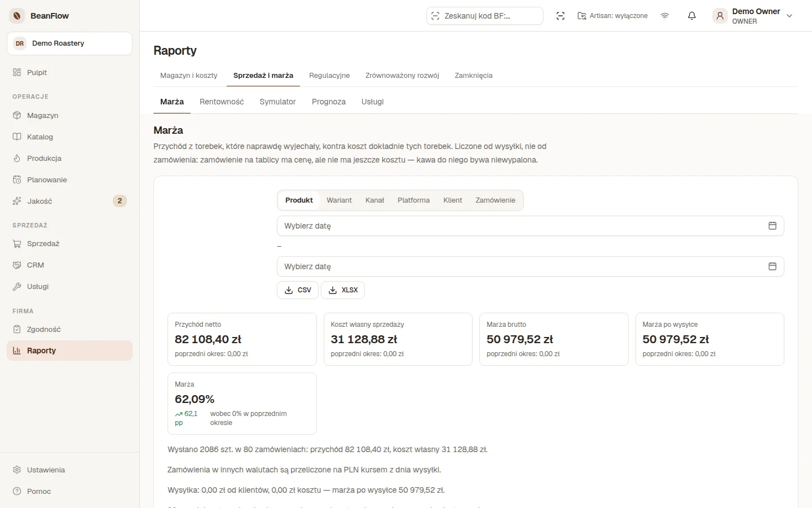Screen dimensions: 812x508
Task: Switch to Magazyn i koszty tab
Action: click(x=189, y=76)
